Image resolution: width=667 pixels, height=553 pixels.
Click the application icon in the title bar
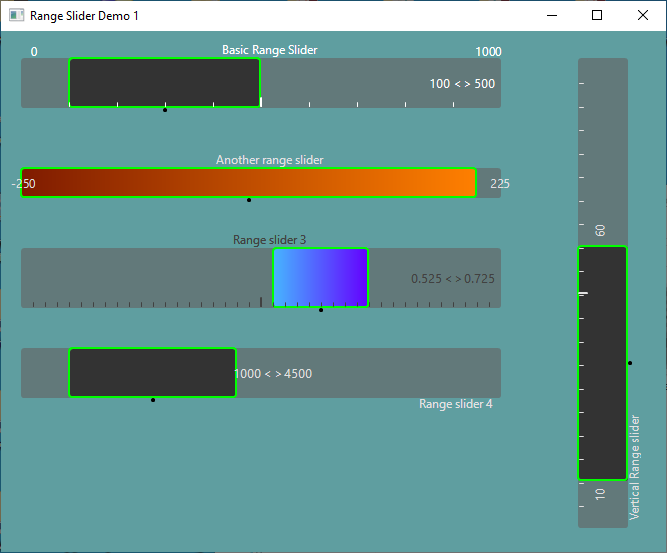coord(16,16)
